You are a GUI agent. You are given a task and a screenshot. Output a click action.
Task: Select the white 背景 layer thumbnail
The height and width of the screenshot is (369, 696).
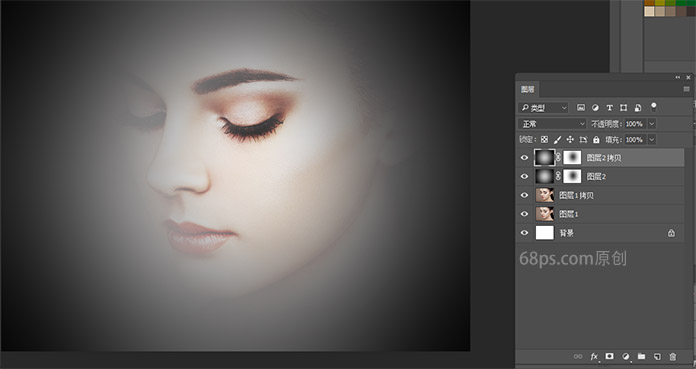click(545, 233)
